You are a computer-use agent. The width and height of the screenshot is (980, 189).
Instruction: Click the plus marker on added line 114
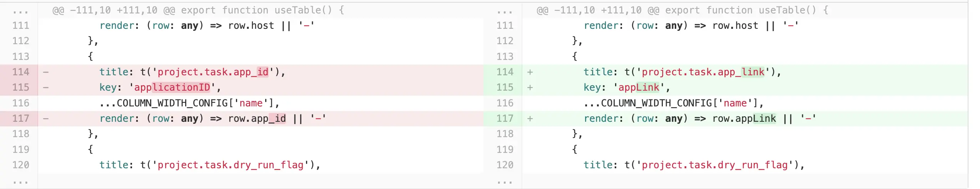coord(530,72)
